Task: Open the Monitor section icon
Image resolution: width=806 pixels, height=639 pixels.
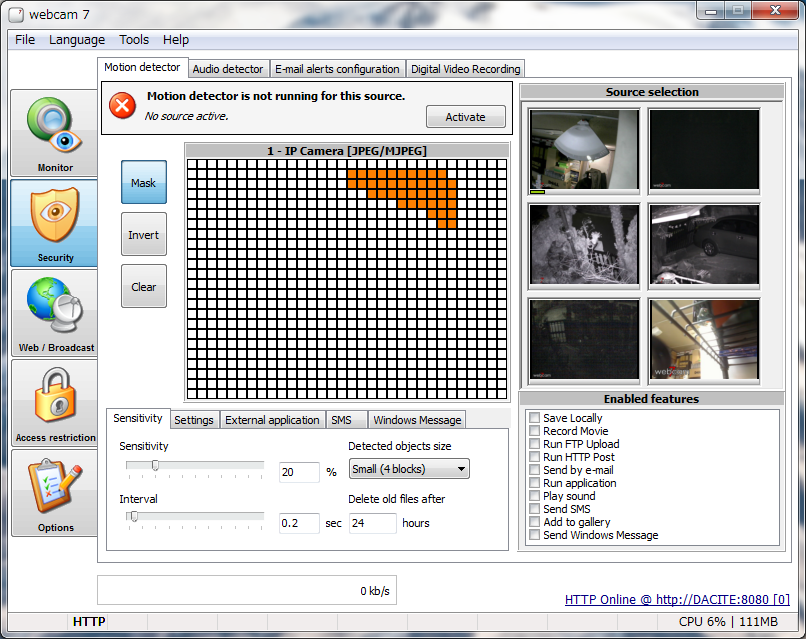Action: 54,133
